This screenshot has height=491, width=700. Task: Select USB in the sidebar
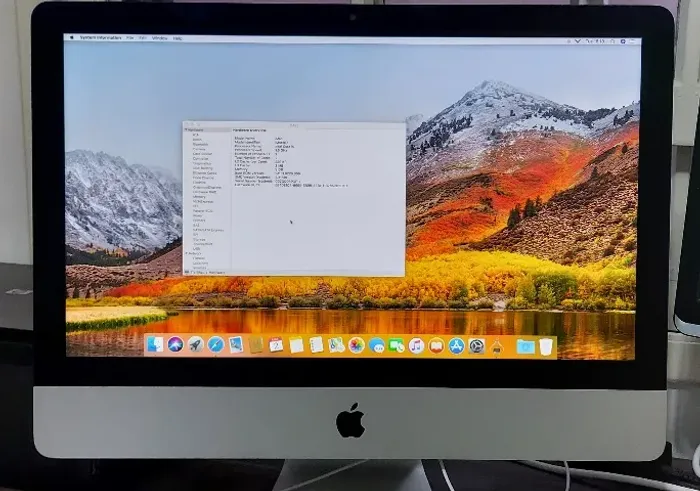point(196,249)
